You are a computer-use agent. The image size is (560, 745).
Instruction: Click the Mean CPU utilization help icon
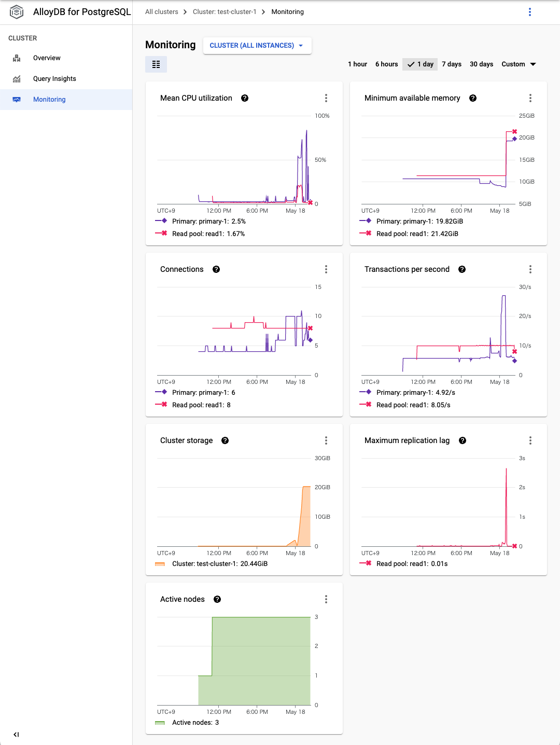(245, 98)
